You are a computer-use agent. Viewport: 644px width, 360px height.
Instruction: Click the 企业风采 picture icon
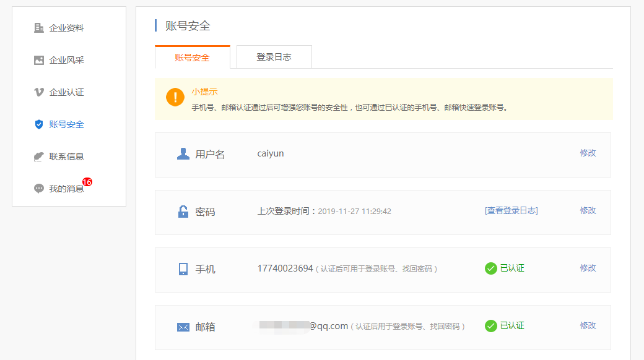point(39,60)
